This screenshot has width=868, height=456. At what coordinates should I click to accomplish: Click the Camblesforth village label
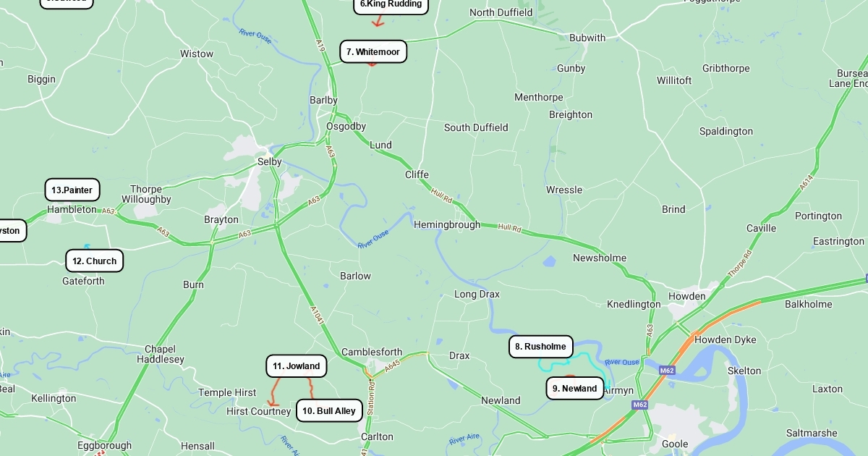point(372,352)
